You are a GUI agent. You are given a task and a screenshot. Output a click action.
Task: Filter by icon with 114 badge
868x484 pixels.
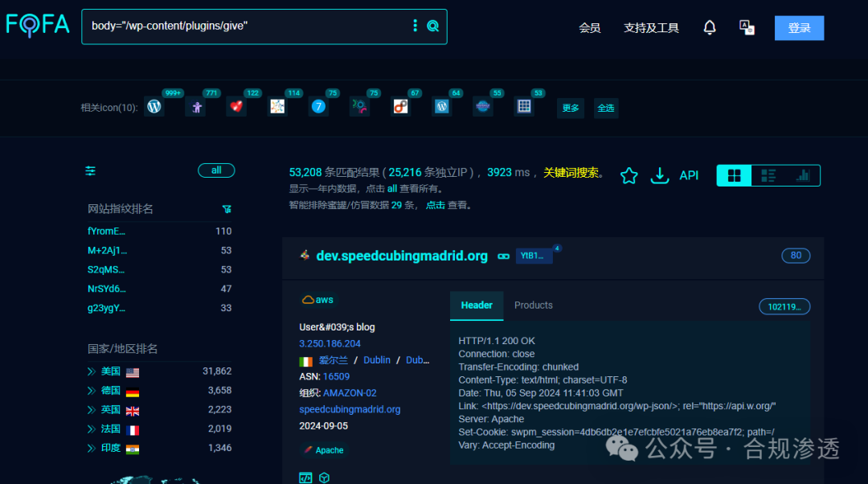(x=277, y=107)
